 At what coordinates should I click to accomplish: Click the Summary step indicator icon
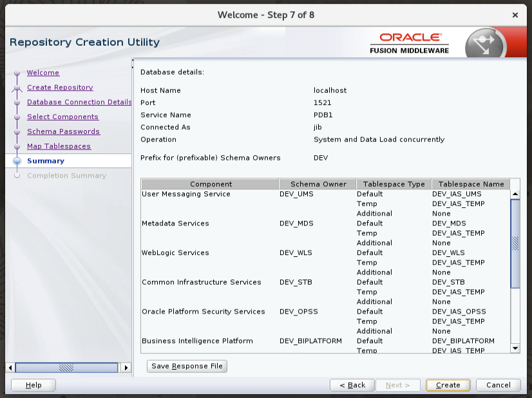pyautogui.click(x=17, y=161)
